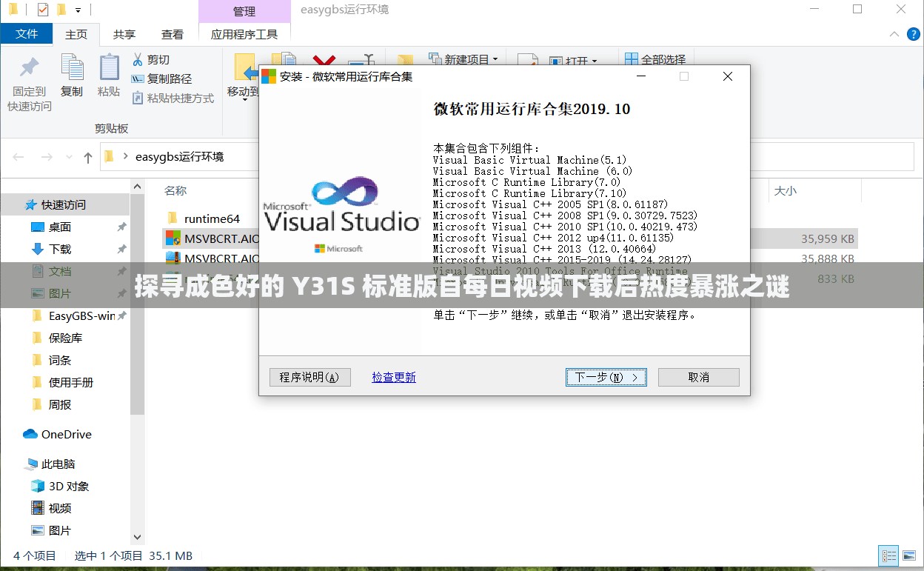
Task: Select the runtime64 folder
Action: [212, 218]
